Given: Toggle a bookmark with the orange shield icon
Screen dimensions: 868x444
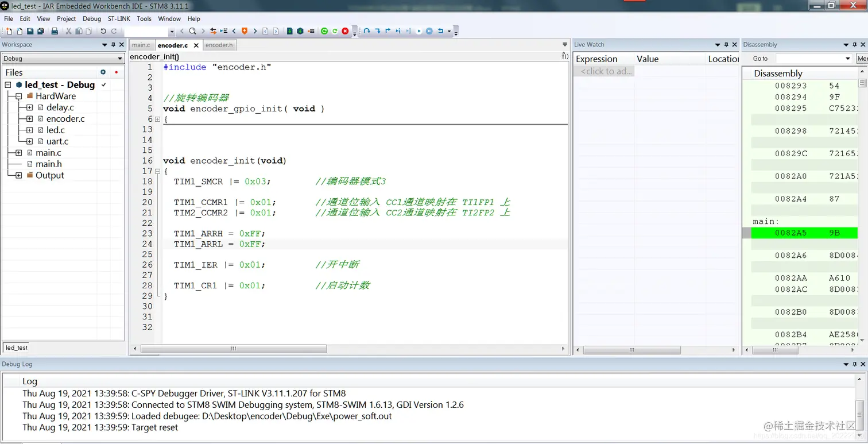Looking at the screenshot, I should (245, 31).
